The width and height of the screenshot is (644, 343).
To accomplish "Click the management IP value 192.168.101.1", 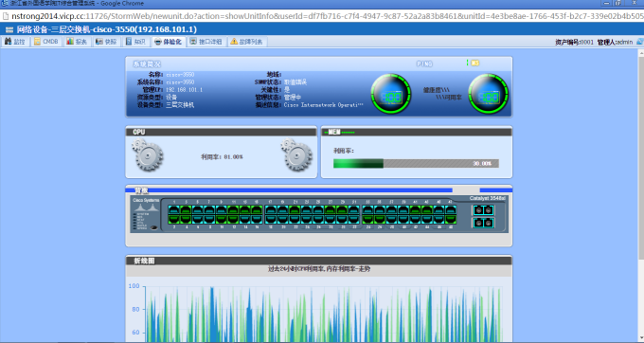I will pyautogui.click(x=184, y=90).
